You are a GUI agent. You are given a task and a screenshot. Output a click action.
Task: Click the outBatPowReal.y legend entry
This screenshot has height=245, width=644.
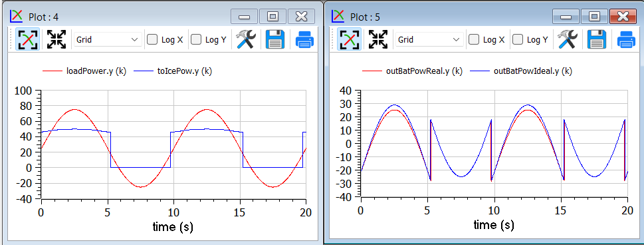[412, 71]
